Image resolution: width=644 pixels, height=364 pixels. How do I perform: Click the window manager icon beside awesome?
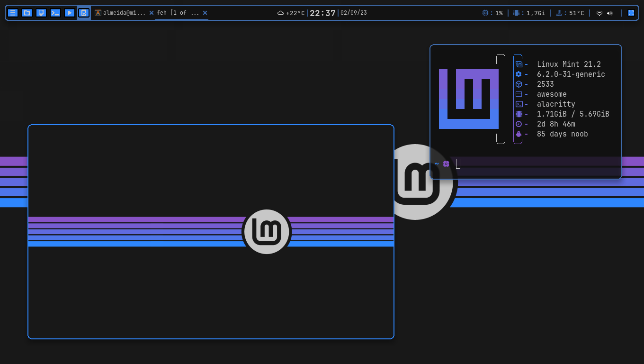point(519,94)
